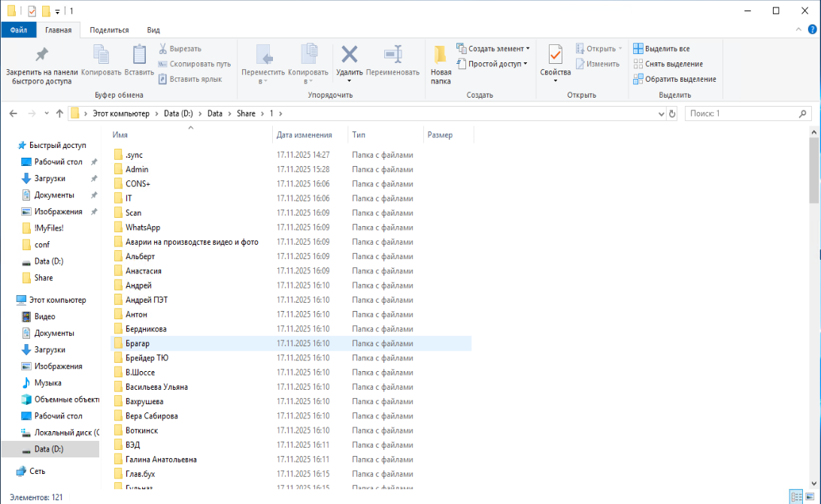The width and height of the screenshot is (821, 504).
Task: Click the Up directory arrow icon
Action: [x=59, y=113]
